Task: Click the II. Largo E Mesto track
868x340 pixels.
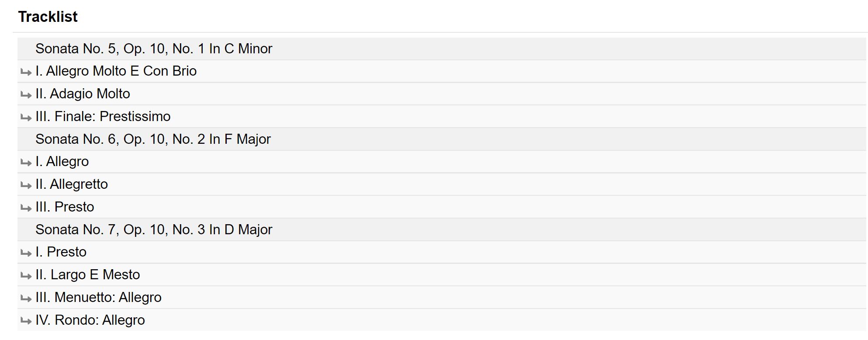Action: [87, 274]
